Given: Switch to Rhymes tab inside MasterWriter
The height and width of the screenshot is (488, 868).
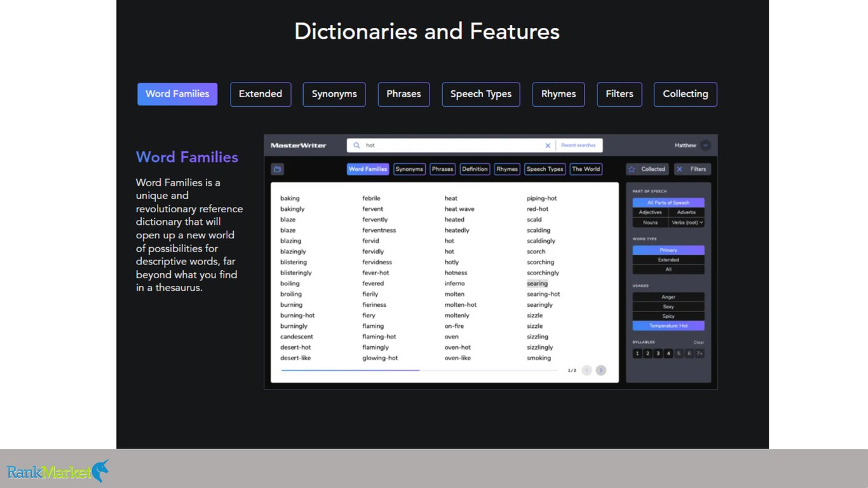Looking at the screenshot, I should 507,169.
